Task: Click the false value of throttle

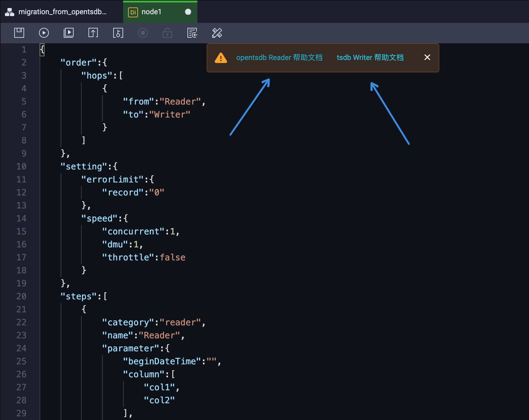Action: [173, 257]
